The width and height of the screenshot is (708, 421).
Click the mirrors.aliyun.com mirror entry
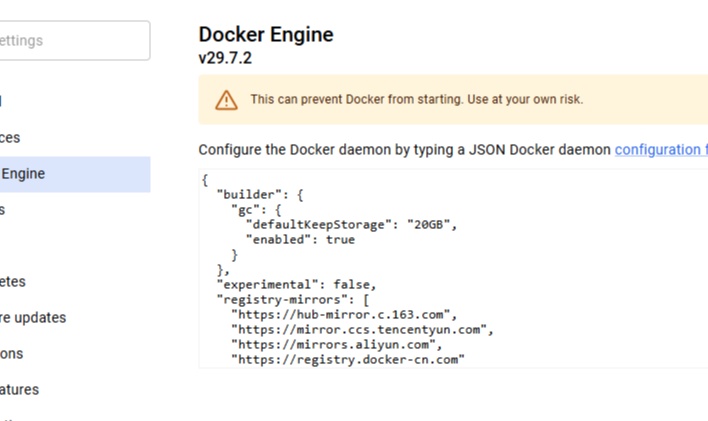click(x=336, y=344)
